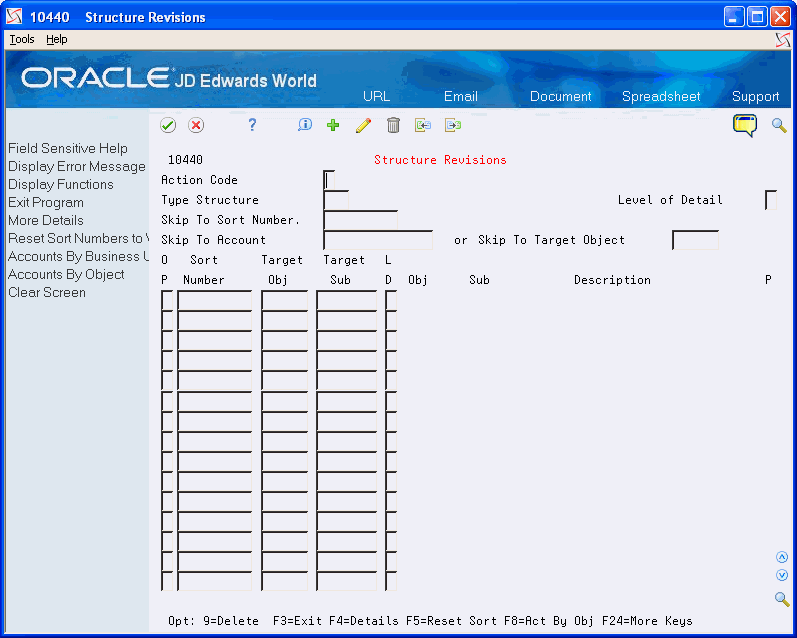Image resolution: width=797 pixels, height=638 pixels.
Task: Open the Help menu
Action: [x=56, y=39]
